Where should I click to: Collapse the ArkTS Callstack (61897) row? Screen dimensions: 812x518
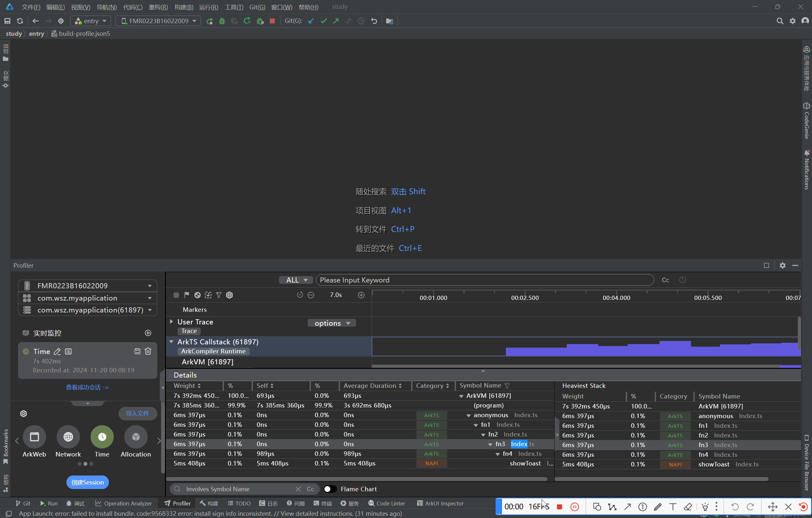click(171, 342)
